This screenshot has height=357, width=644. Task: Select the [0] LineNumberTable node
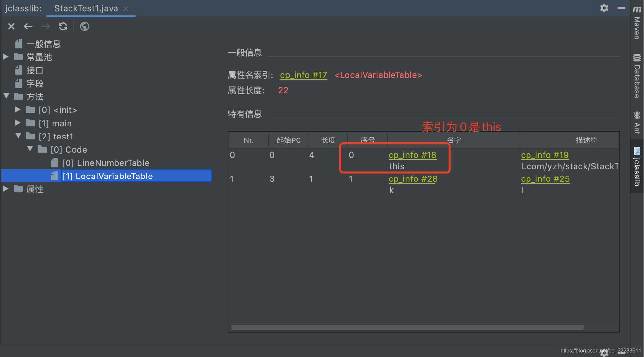(x=106, y=163)
